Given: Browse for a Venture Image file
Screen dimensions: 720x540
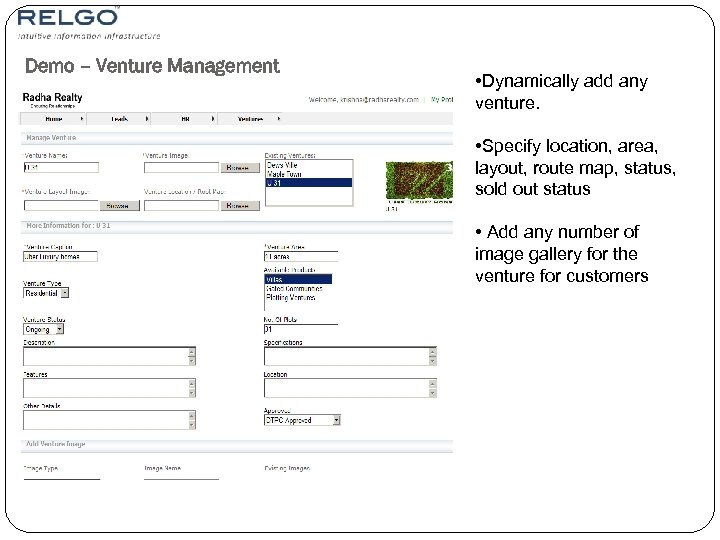Looking at the screenshot, I should click(240, 168).
